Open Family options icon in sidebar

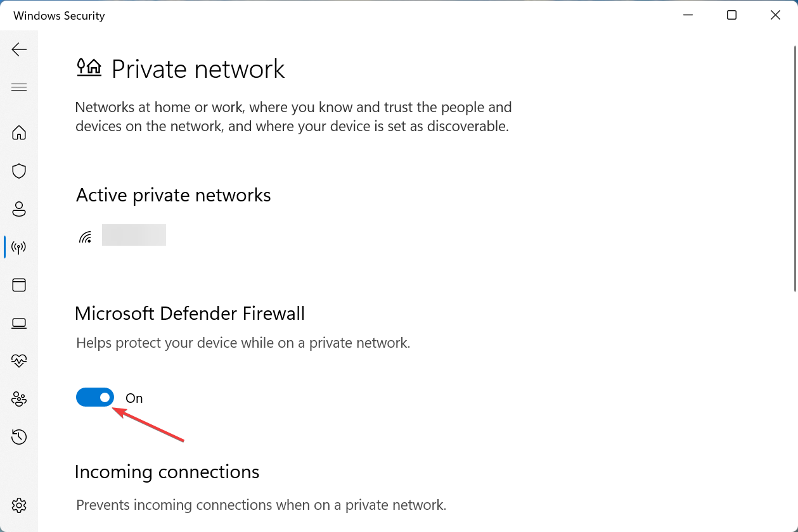(19, 399)
